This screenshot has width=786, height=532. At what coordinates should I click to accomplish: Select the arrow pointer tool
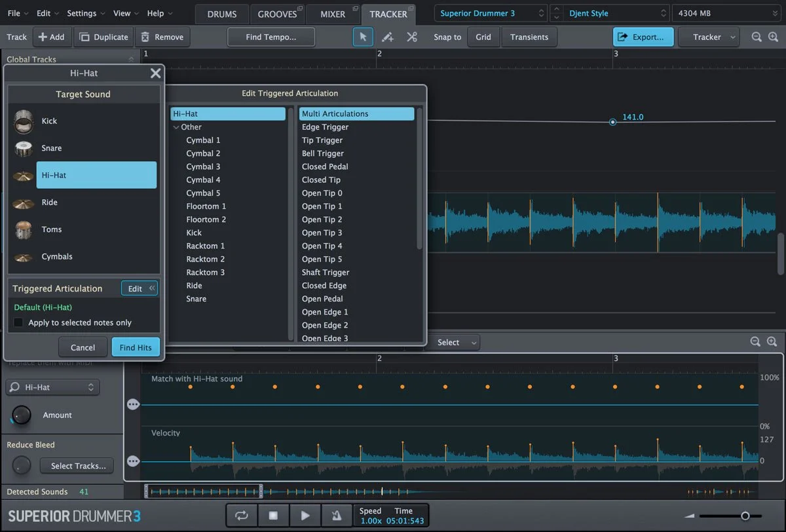pyautogui.click(x=363, y=37)
